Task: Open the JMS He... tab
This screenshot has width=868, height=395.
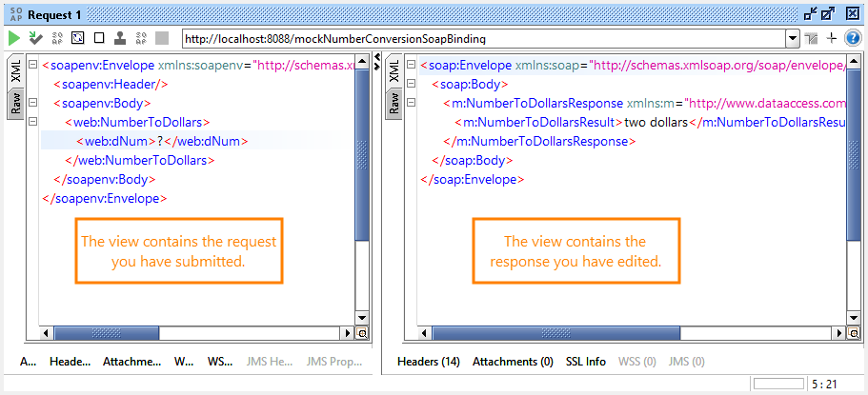Action: (269, 362)
